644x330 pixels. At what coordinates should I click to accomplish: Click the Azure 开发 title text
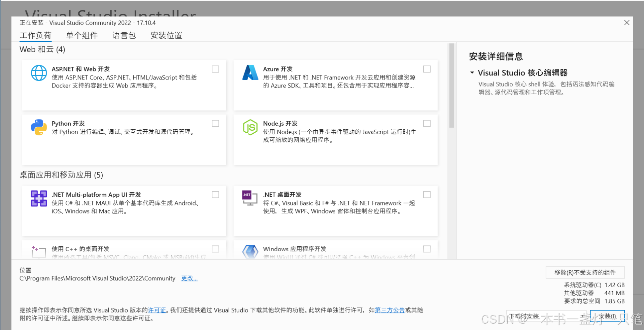(x=278, y=69)
